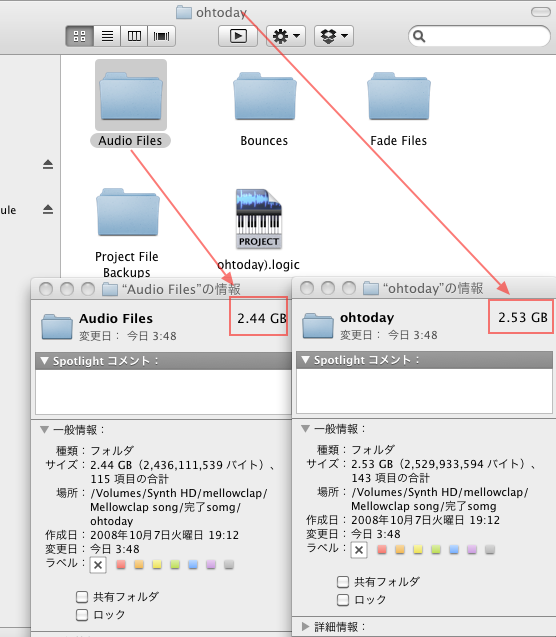
Task: Choose purple label in Audio Files info
Action: pyautogui.click(x=211, y=564)
